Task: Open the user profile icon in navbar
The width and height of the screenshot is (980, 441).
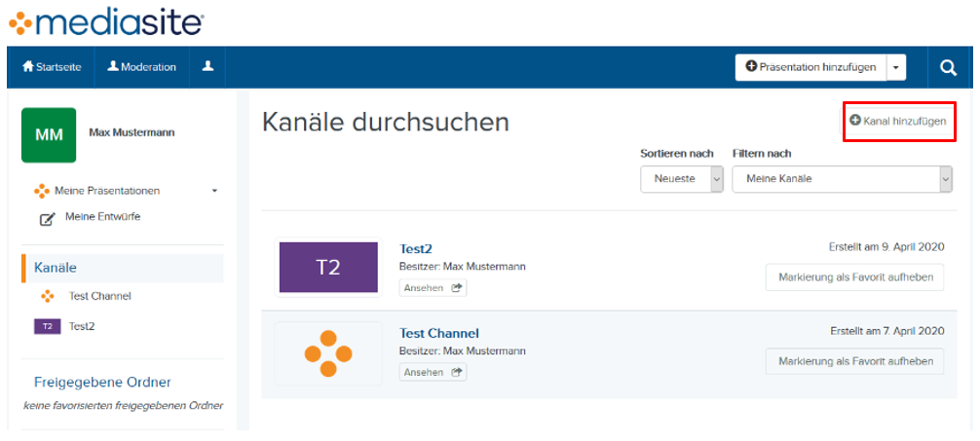Action: coord(207,67)
